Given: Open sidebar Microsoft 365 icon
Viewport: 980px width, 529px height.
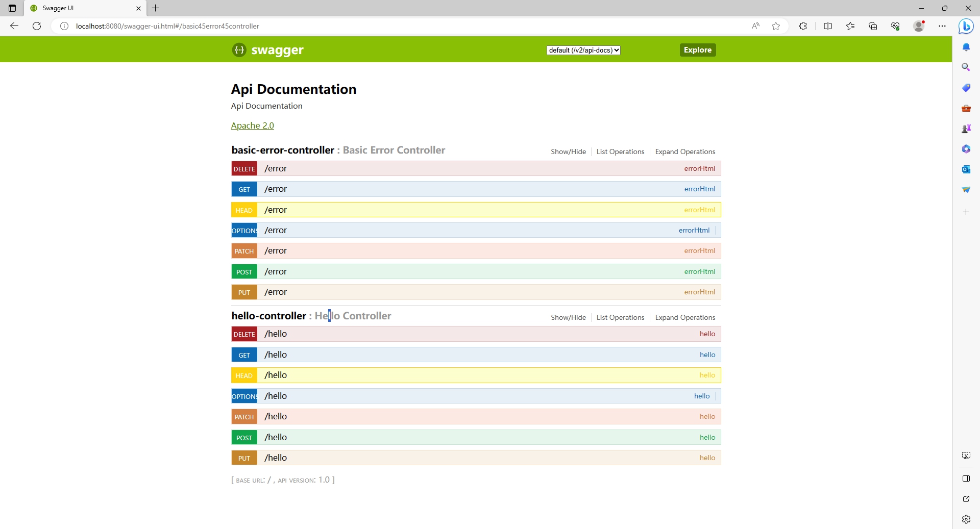Looking at the screenshot, I should (x=966, y=149).
